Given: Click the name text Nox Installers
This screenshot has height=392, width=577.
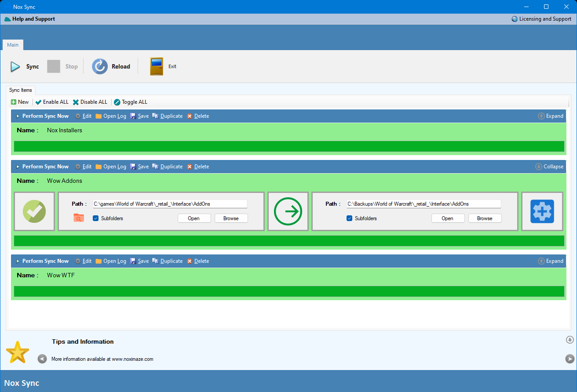Looking at the screenshot, I should point(65,130).
